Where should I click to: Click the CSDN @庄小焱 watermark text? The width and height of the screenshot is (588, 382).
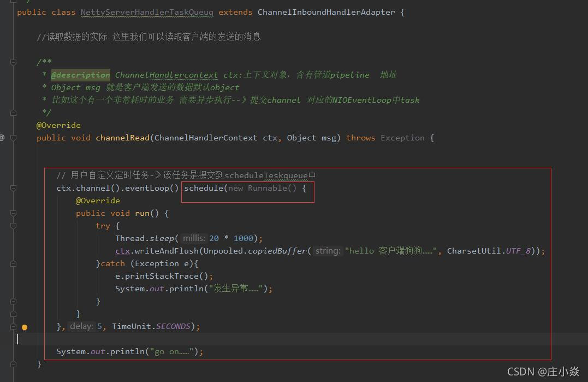(542, 371)
